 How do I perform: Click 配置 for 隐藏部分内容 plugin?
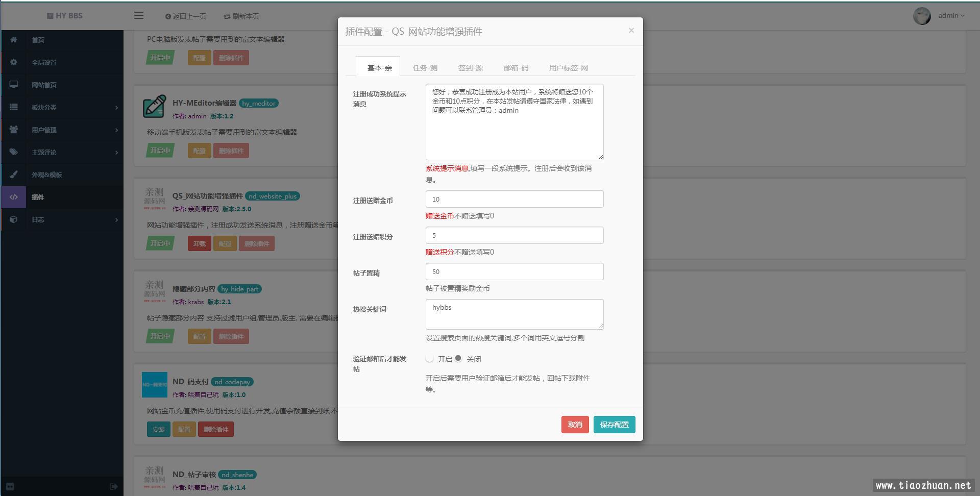click(x=199, y=336)
